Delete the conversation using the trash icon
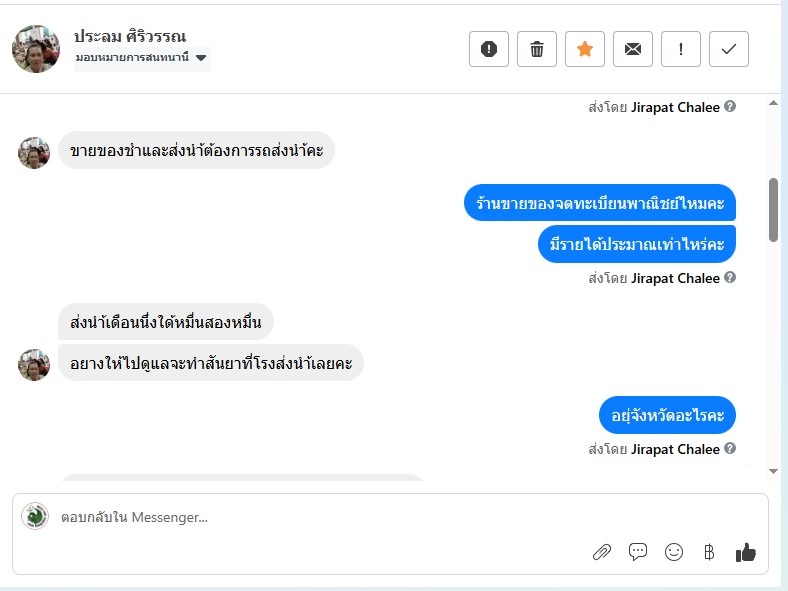 pos(537,49)
